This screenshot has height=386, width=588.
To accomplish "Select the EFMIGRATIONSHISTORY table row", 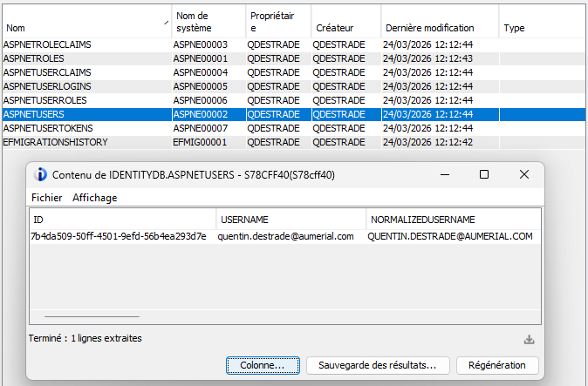I will coord(294,142).
